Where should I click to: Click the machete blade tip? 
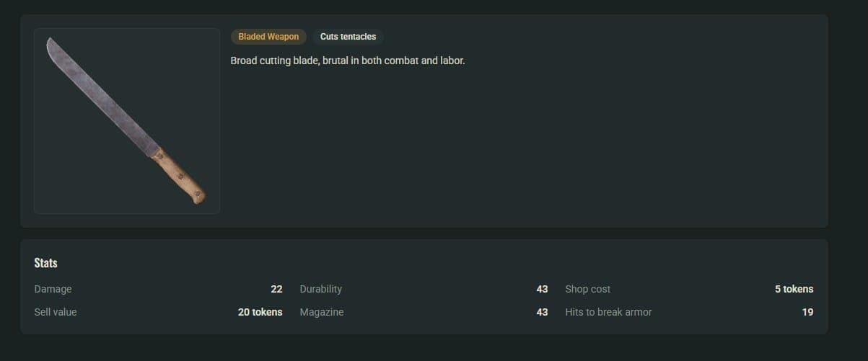[51, 45]
